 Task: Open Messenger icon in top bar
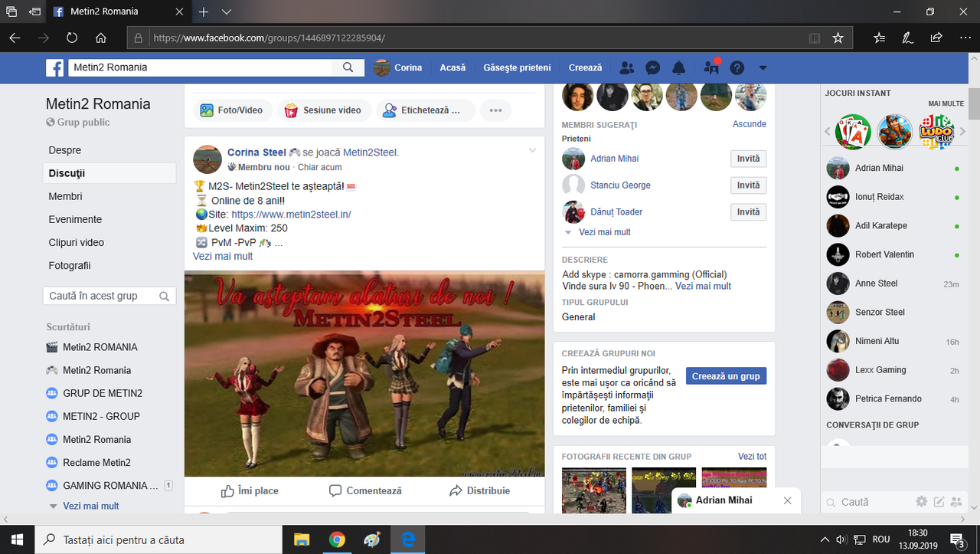653,67
